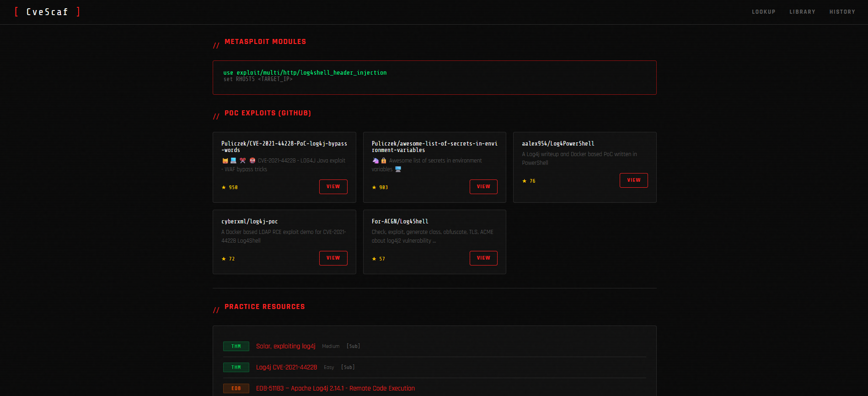The image size is (868, 396).
Task: Click the 'Medium' difficulty label
Action: [331, 346]
